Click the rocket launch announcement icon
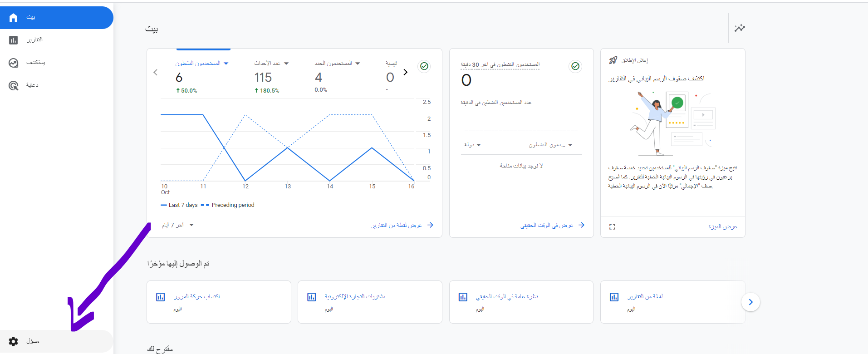The image size is (868, 354). [x=613, y=60]
